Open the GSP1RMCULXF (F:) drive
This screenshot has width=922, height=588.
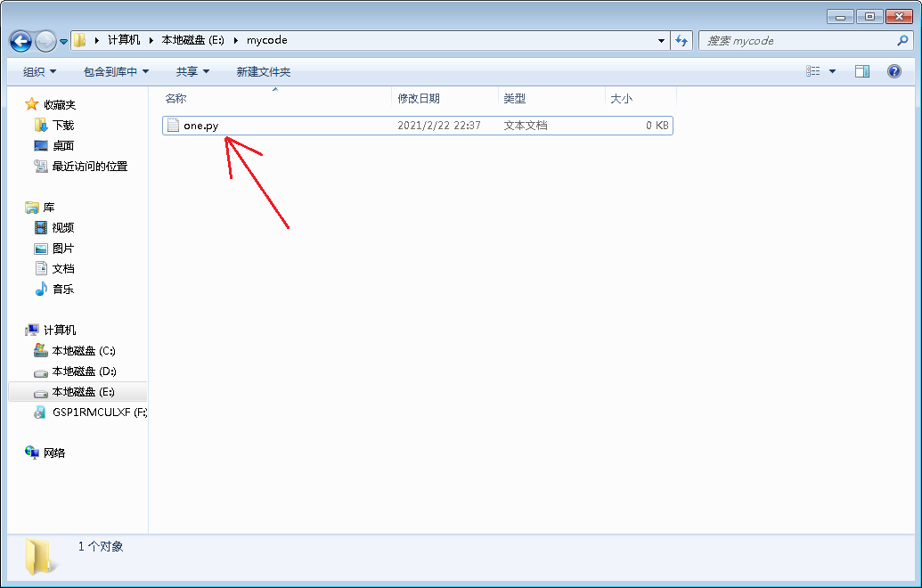click(x=100, y=412)
